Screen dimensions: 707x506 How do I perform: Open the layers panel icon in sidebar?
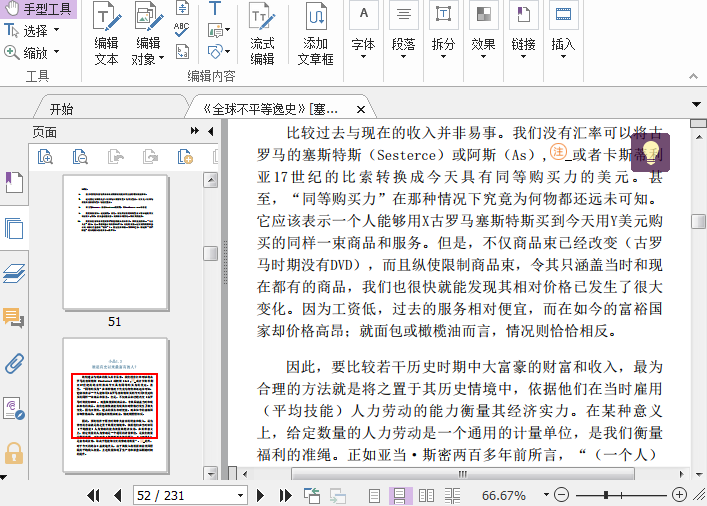point(14,273)
